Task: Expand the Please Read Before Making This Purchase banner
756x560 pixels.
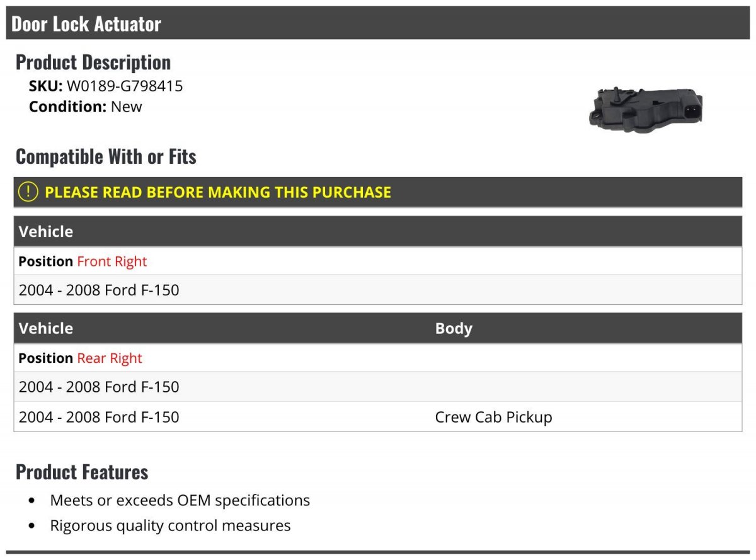Action: 378,192
